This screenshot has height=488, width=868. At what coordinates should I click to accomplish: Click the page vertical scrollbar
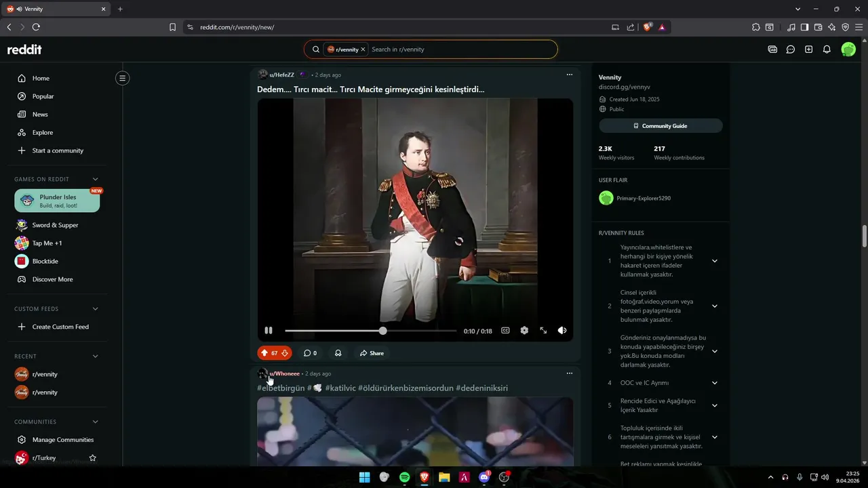865,237
